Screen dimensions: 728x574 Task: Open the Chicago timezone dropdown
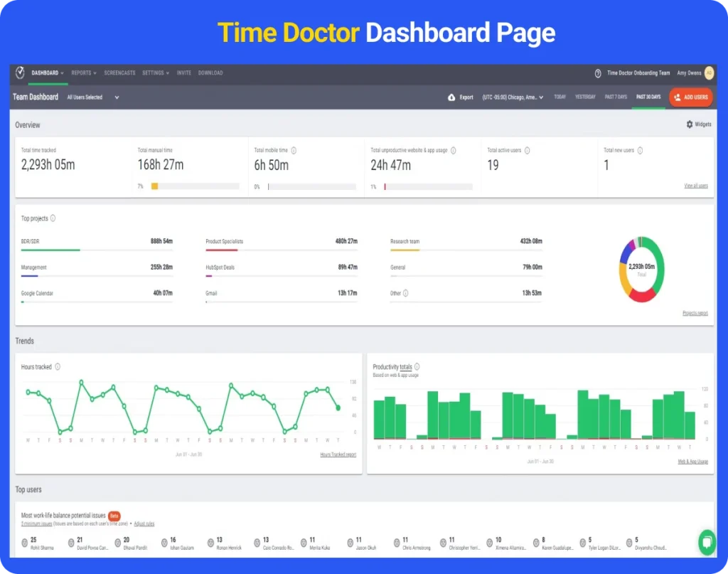(x=513, y=97)
